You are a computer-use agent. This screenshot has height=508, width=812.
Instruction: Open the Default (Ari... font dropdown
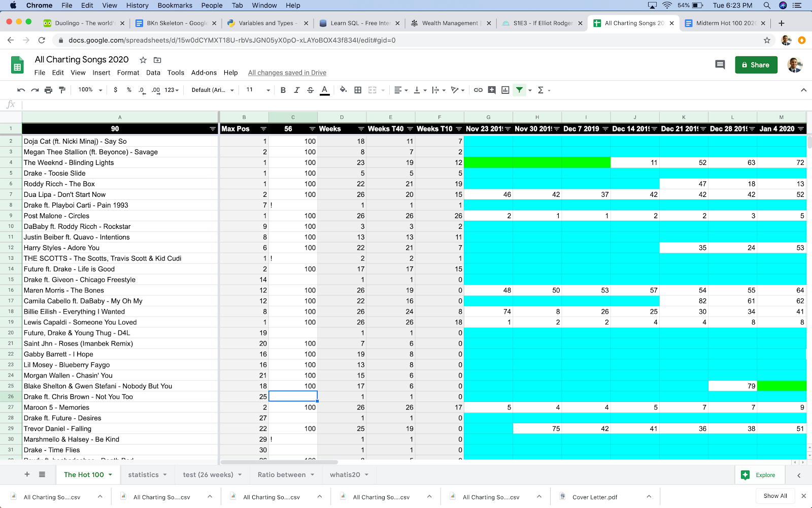pos(213,90)
